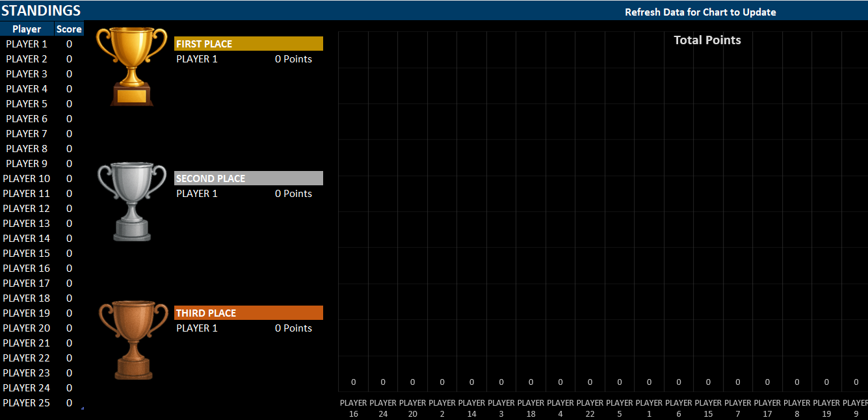Click the Score column header
This screenshot has height=420, width=868.
(69, 29)
